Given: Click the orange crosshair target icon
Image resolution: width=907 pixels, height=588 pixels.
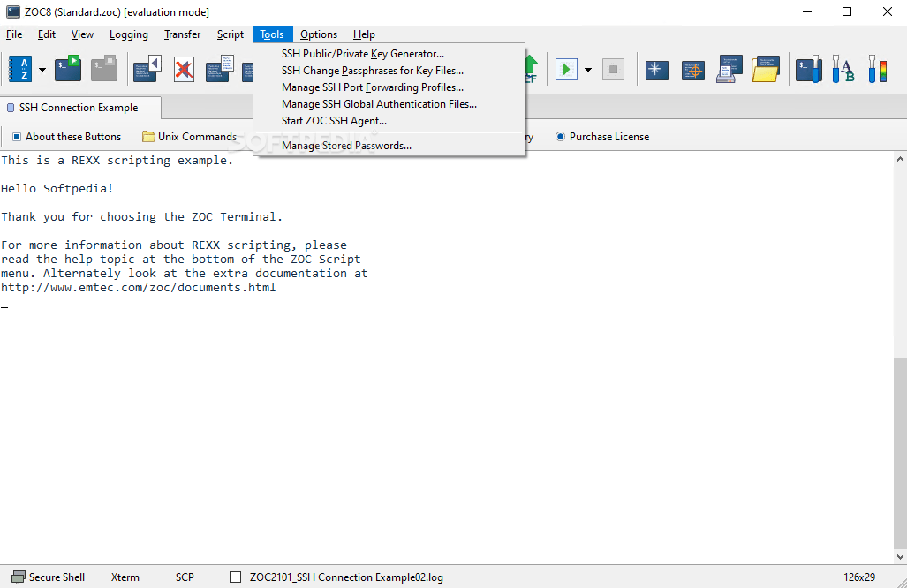Looking at the screenshot, I should pos(693,70).
